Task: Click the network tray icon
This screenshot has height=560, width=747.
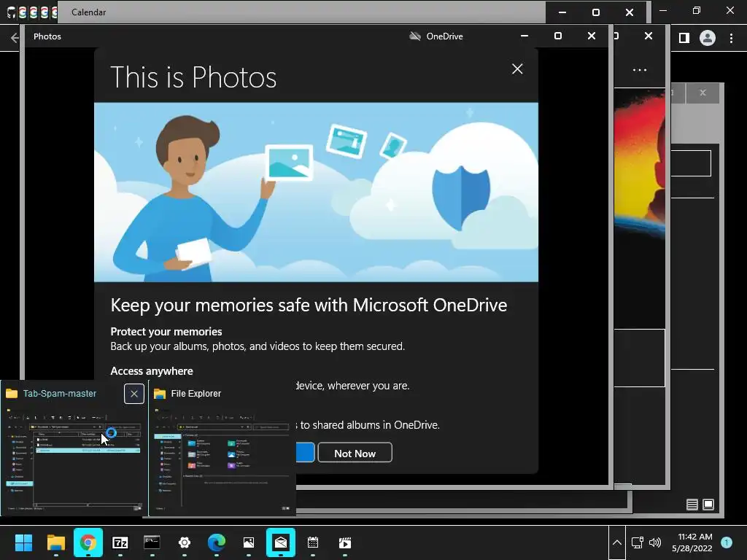Action: pos(637,542)
